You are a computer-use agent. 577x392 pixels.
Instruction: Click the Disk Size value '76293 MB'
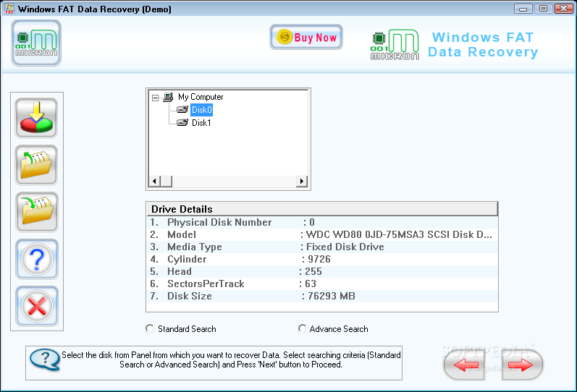[331, 296]
